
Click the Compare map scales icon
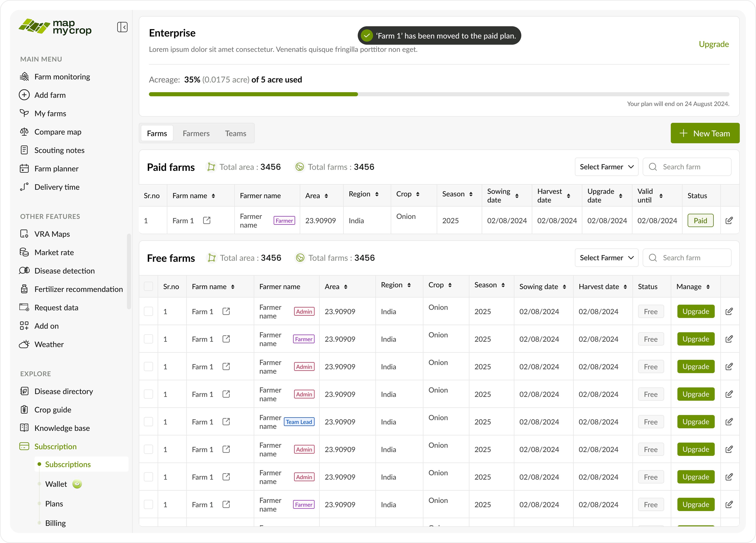(x=24, y=132)
